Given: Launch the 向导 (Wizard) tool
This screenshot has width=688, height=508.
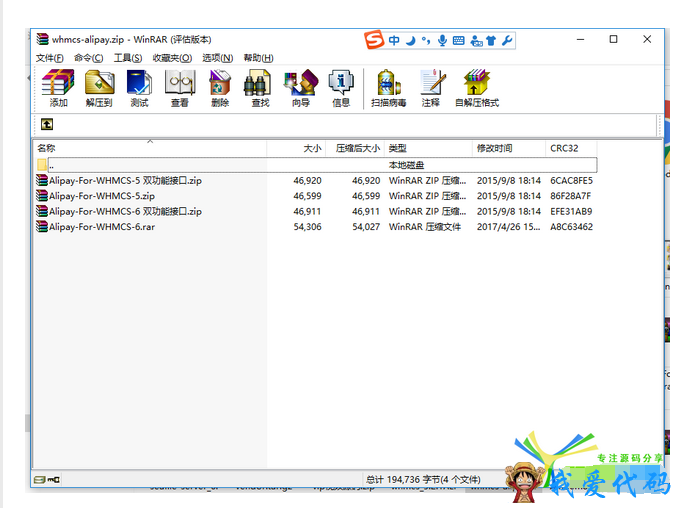Looking at the screenshot, I should tap(301, 88).
